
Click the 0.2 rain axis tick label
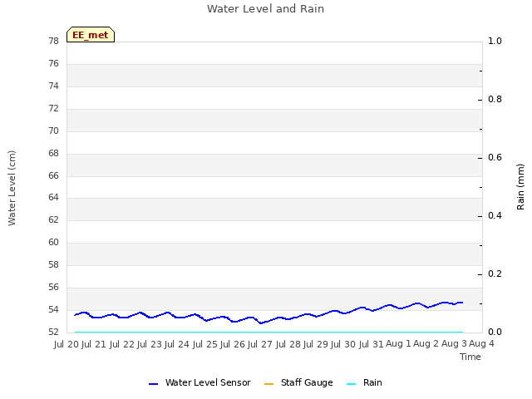coord(495,273)
